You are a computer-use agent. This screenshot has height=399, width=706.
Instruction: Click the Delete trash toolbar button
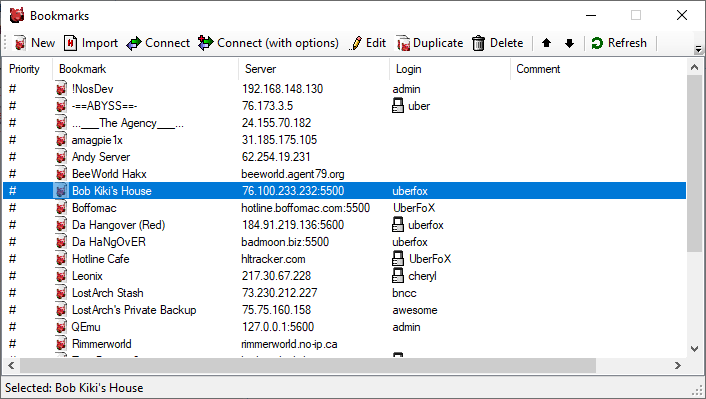point(498,43)
